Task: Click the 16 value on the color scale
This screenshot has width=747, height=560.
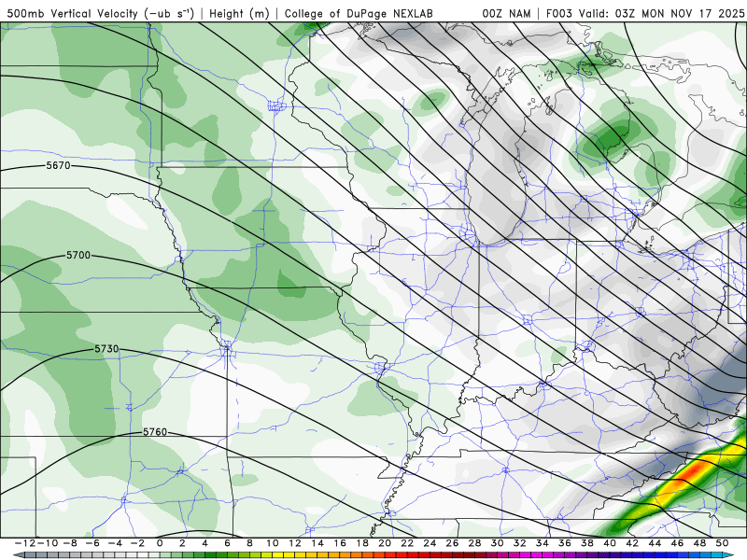Action: point(340,543)
